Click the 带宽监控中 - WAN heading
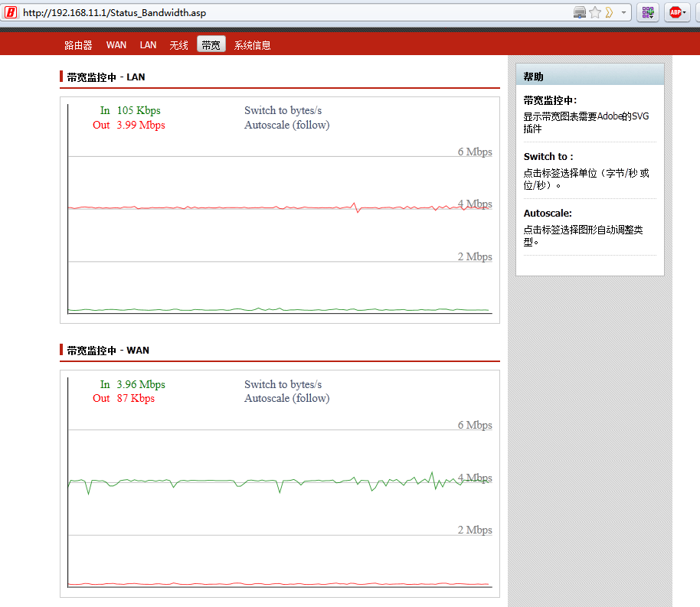The height and width of the screenshot is (607, 700). pos(108,351)
